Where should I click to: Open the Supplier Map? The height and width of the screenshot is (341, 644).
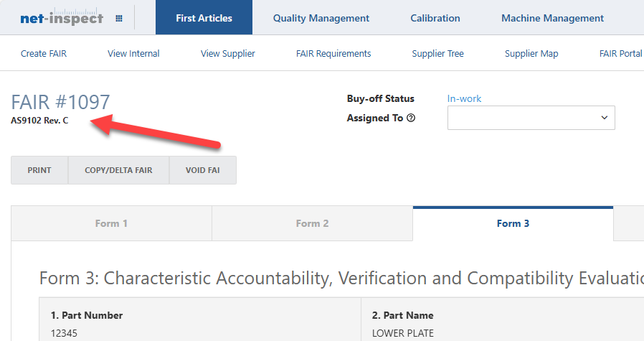click(531, 54)
